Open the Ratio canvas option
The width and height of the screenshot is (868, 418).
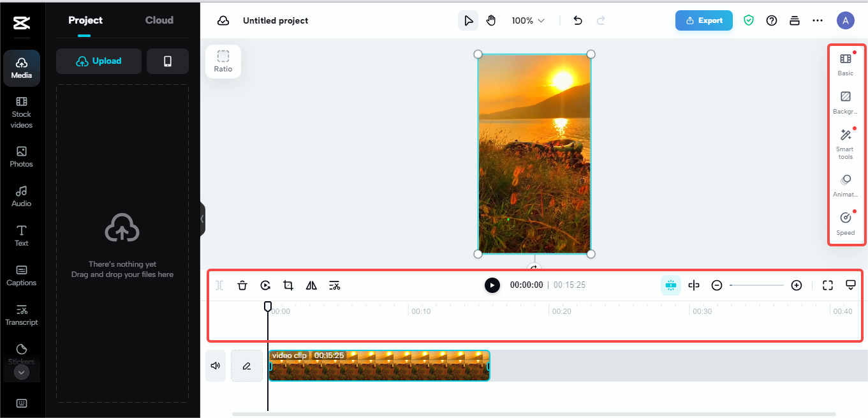point(223,61)
